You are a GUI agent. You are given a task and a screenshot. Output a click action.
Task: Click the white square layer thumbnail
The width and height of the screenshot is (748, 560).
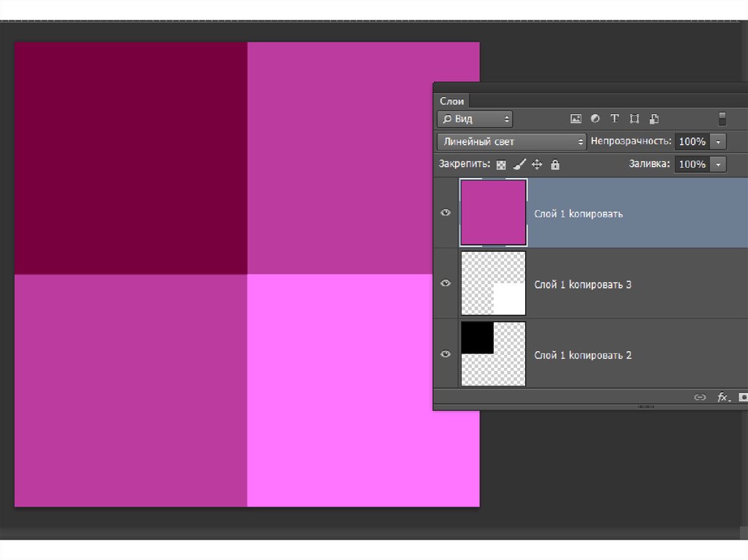tap(493, 283)
